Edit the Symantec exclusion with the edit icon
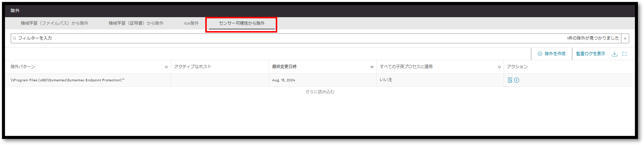 click(x=510, y=80)
